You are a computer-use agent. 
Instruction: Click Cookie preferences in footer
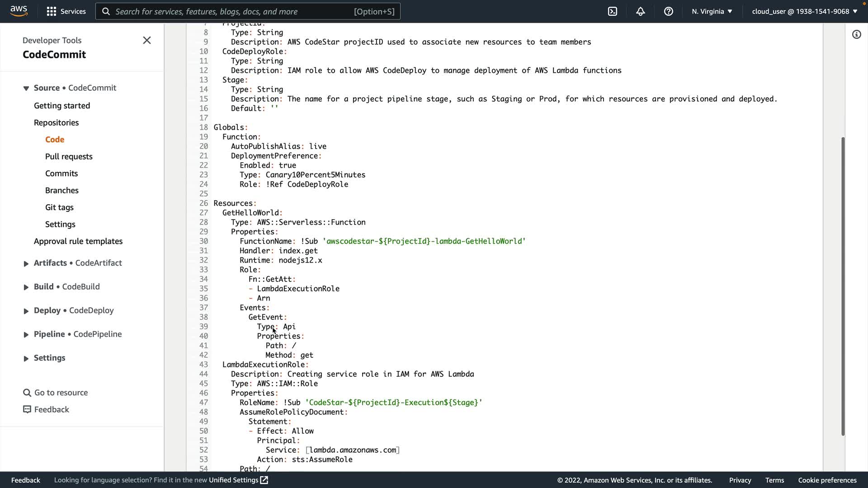pos(827,480)
